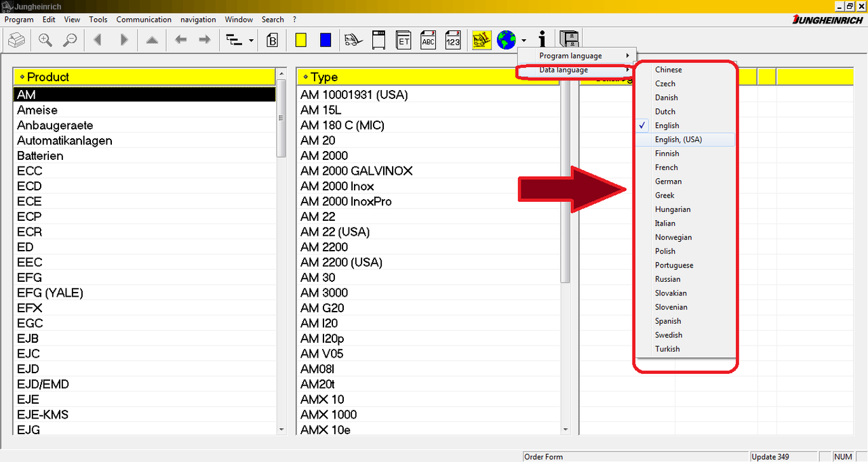Viewport: 868px width, 462px height.
Task: Click the up triangle toolbar icon
Action: 152,40
